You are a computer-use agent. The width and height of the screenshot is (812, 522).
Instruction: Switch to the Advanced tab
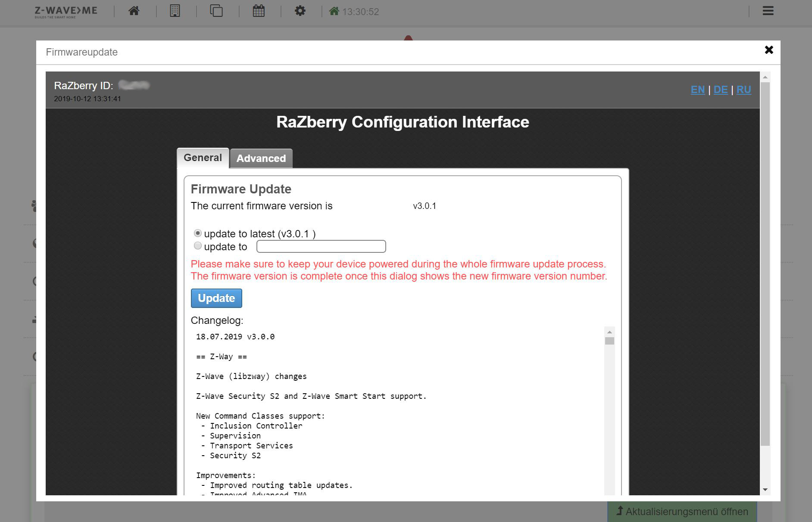click(x=261, y=158)
